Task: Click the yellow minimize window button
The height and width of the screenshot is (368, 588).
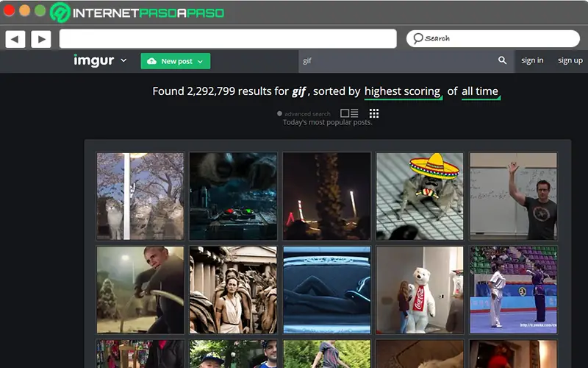Action: click(x=25, y=10)
